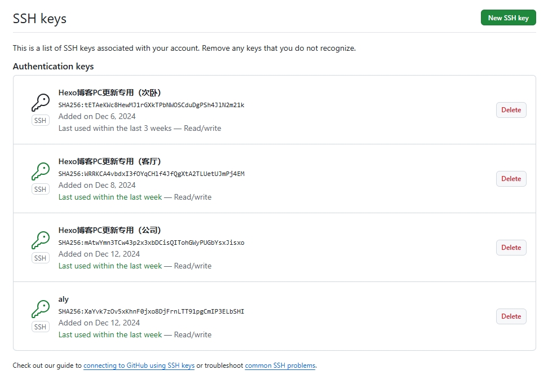Delete the aly SSH key
This screenshot has height=392, width=548.
coord(511,316)
